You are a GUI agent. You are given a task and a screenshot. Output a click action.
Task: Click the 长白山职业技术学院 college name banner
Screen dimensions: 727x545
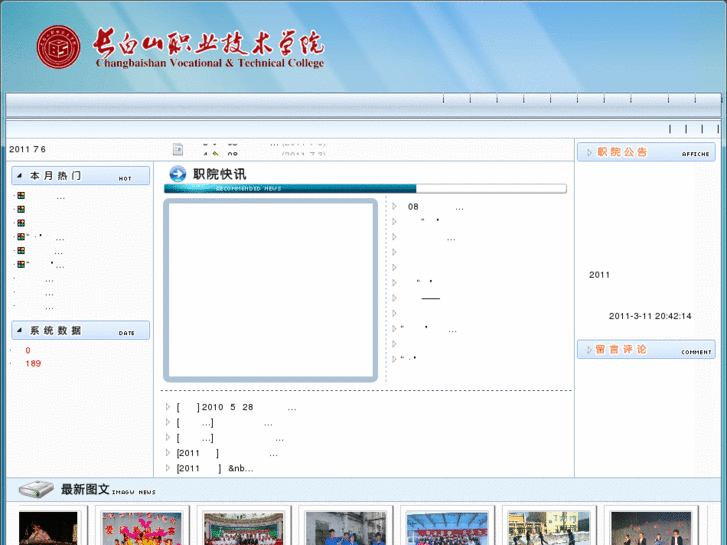click(x=209, y=49)
